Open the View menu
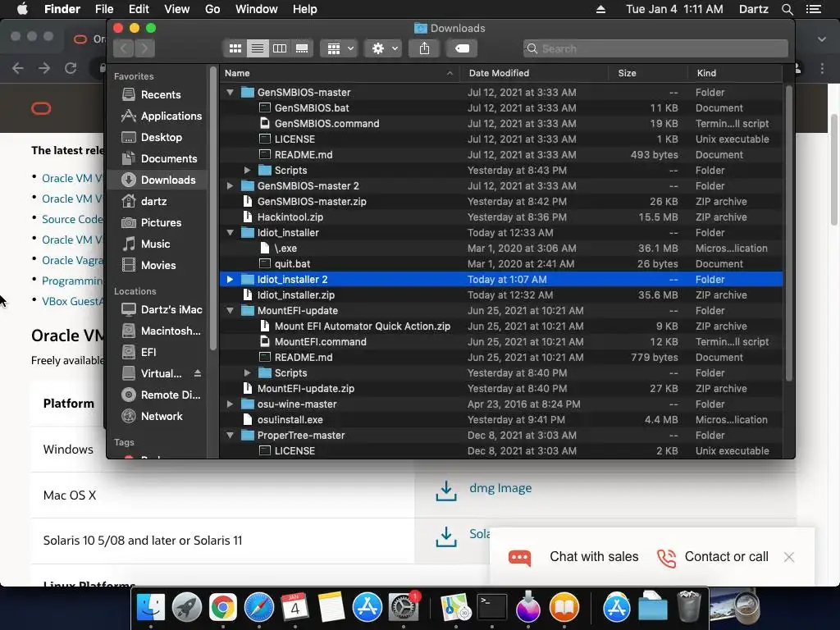Image resolution: width=840 pixels, height=630 pixels. 177,9
